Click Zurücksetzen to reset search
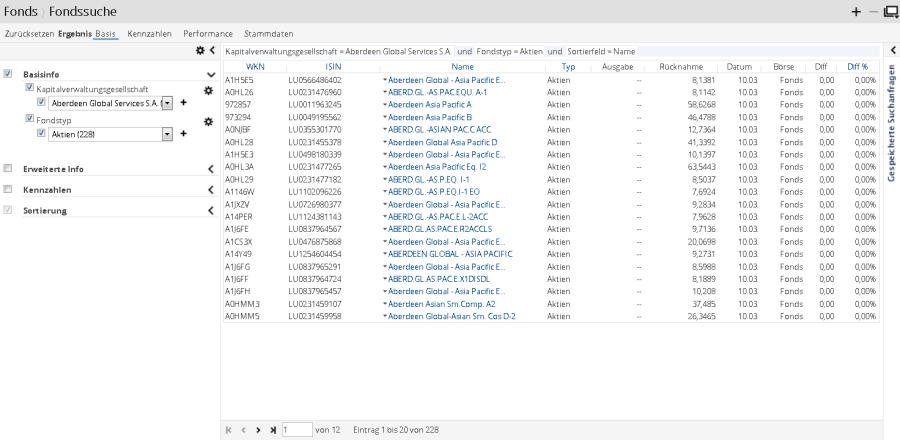Image resolution: width=900 pixels, height=440 pixels. point(29,34)
